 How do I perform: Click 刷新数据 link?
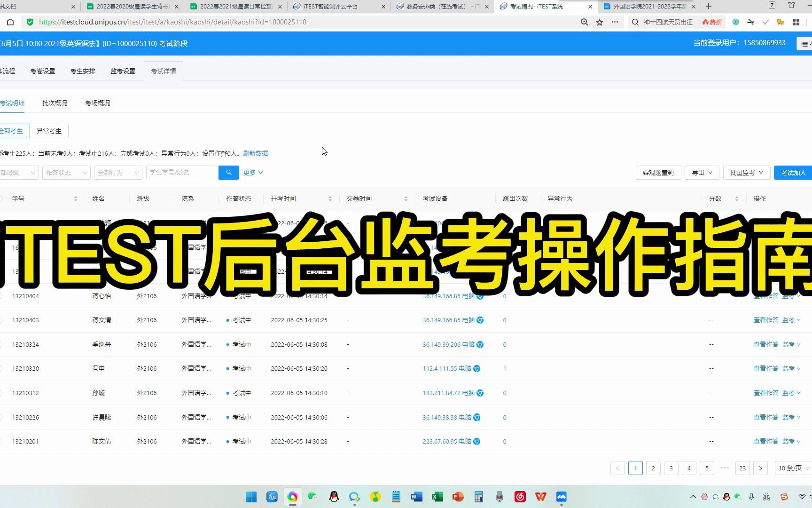click(256, 153)
